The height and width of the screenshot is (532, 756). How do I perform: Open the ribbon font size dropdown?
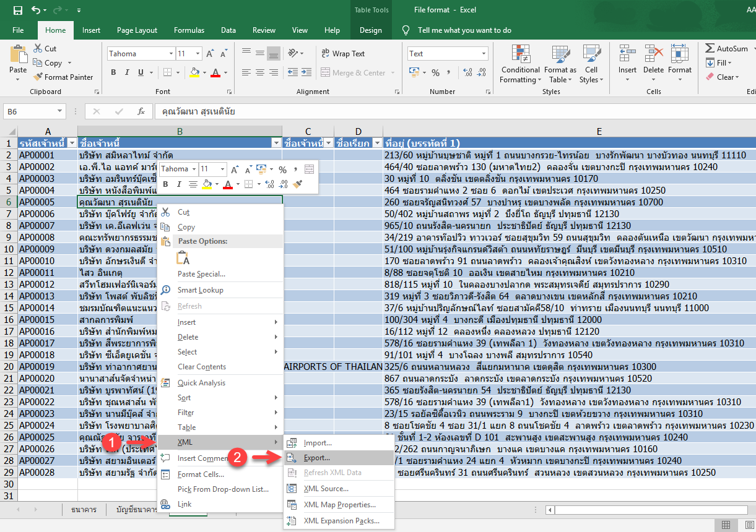coord(198,54)
